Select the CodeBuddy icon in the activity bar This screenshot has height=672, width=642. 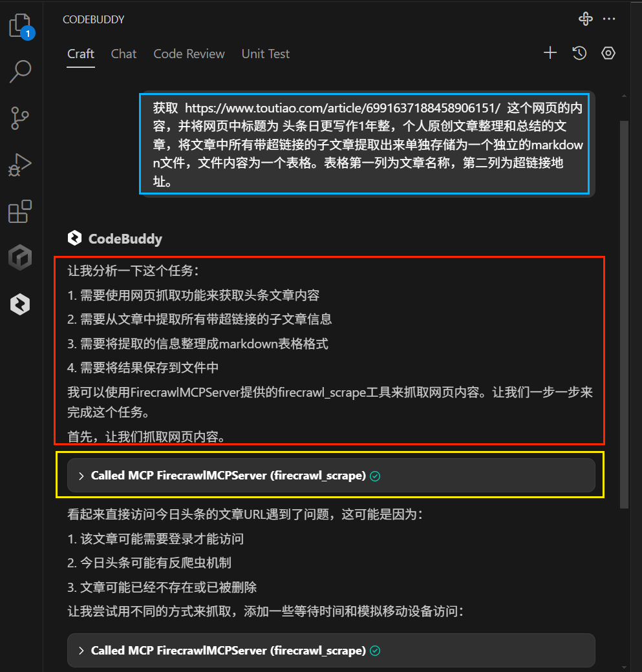pos(20,304)
